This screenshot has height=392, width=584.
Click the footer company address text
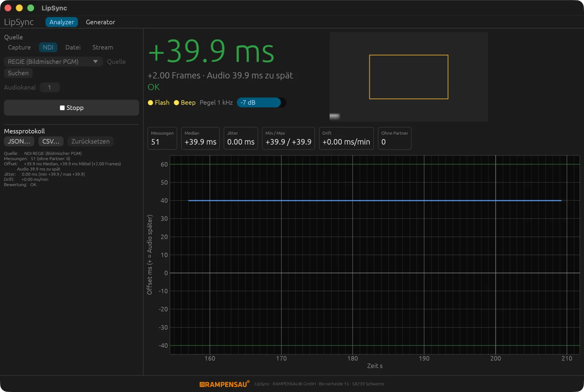pos(319,384)
